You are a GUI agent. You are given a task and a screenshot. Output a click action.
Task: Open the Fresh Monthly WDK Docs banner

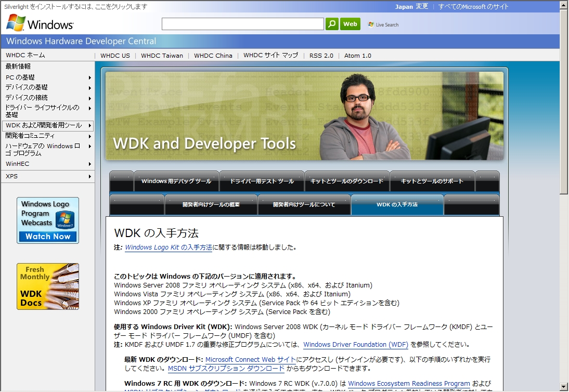point(48,286)
